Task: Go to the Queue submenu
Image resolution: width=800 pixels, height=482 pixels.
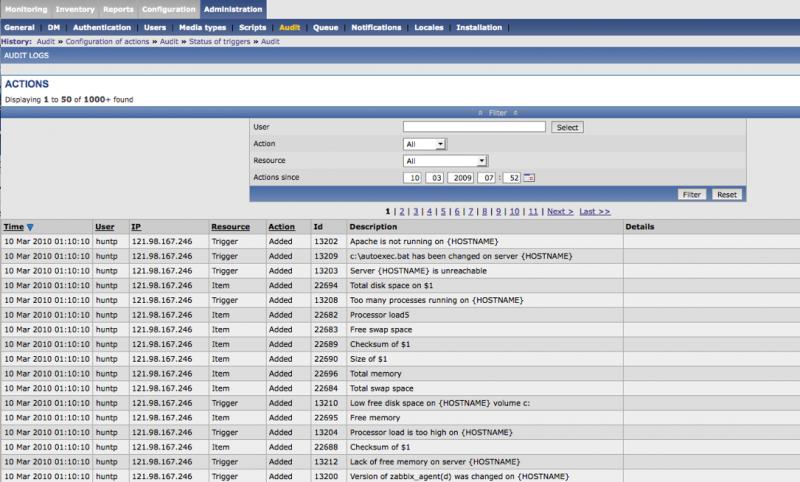Action: (324, 27)
